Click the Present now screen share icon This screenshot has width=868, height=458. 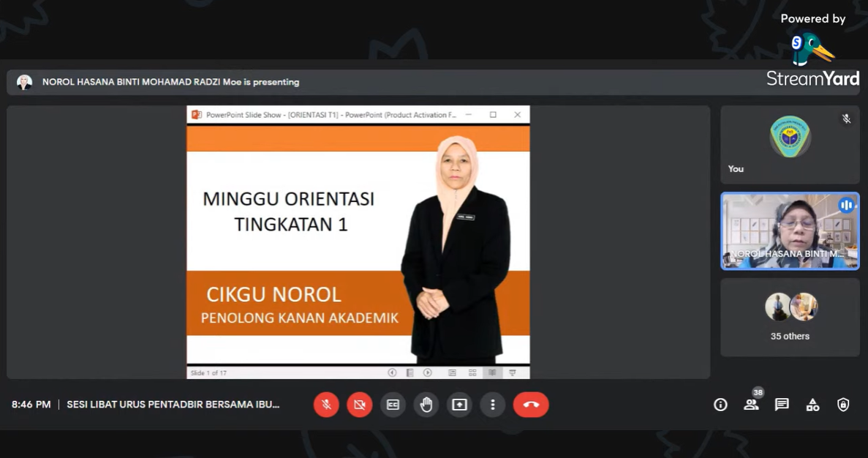point(459,405)
